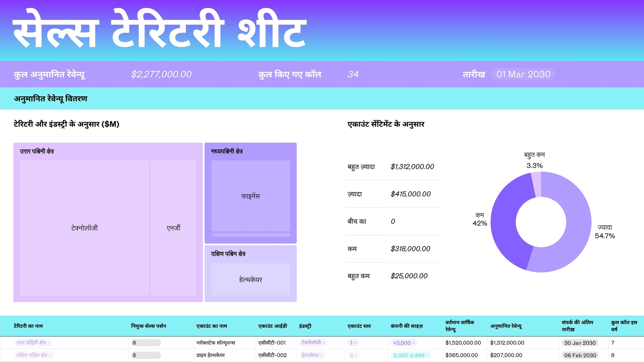Image resolution: width=644 pixels, height=362 pixels.
Task: Click the $1,312,000.00 estimated revenue cell
Action: click(x=507, y=343)
